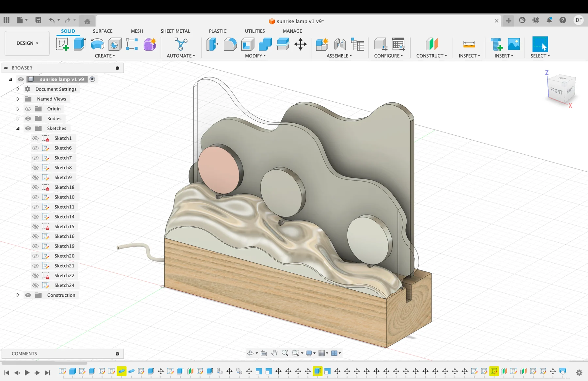This screenshot has height=381, width=588.
Task: Toggle visibility of Sketch24
Action: pyautogui.click(x=35, y=285)
